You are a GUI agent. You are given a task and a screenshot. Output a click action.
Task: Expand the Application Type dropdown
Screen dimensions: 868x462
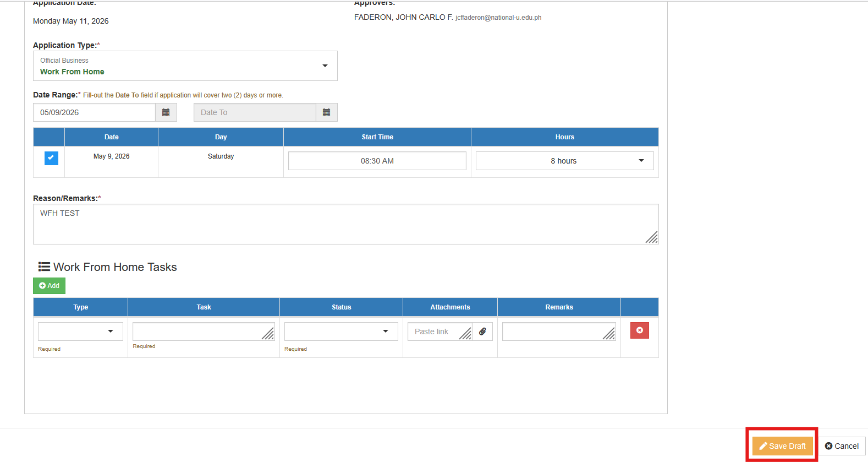coord(185,66)
